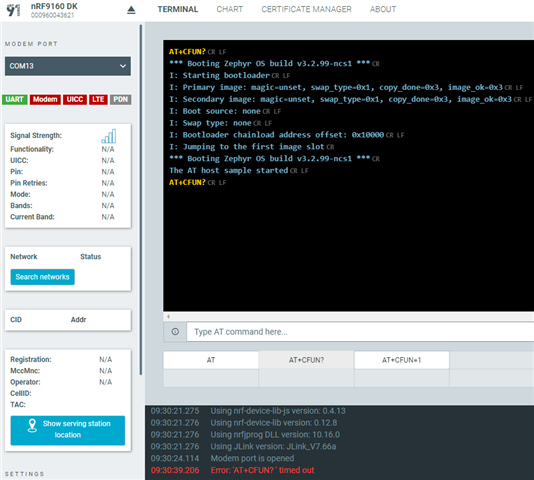
Task: Click the AT+CFUN=1 macro button
Action: click(x=402, y=360)
